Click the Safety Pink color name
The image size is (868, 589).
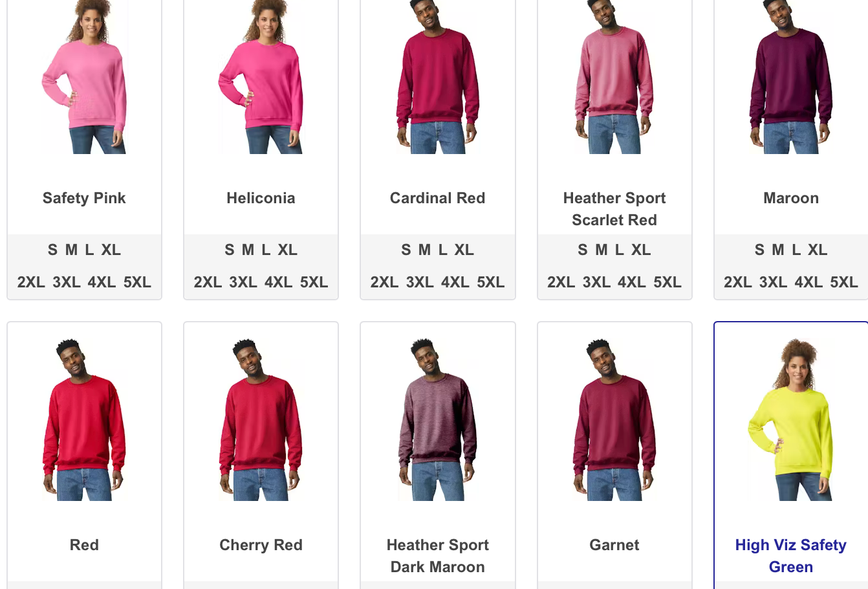click(x=84, y=198)
